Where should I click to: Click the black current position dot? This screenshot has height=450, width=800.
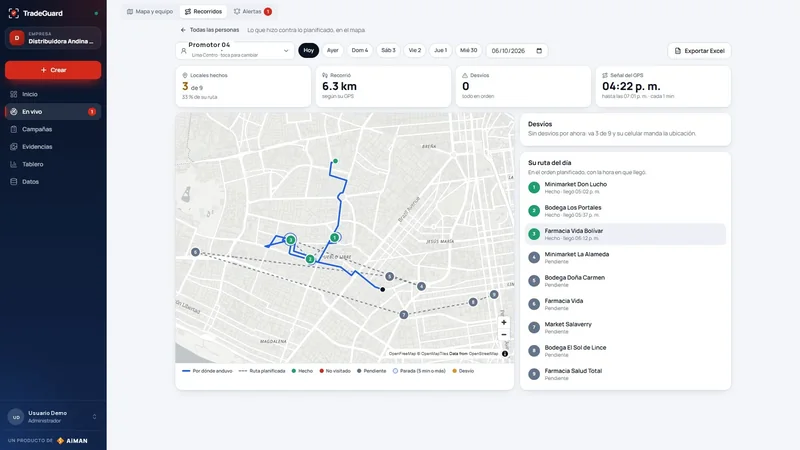click(383, 289)
